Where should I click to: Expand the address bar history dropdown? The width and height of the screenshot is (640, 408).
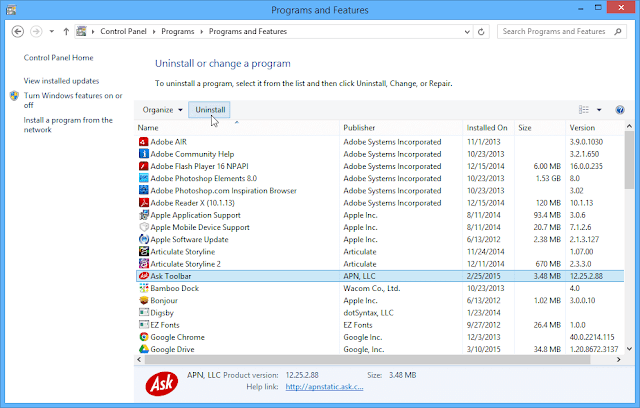coord(467,31)
